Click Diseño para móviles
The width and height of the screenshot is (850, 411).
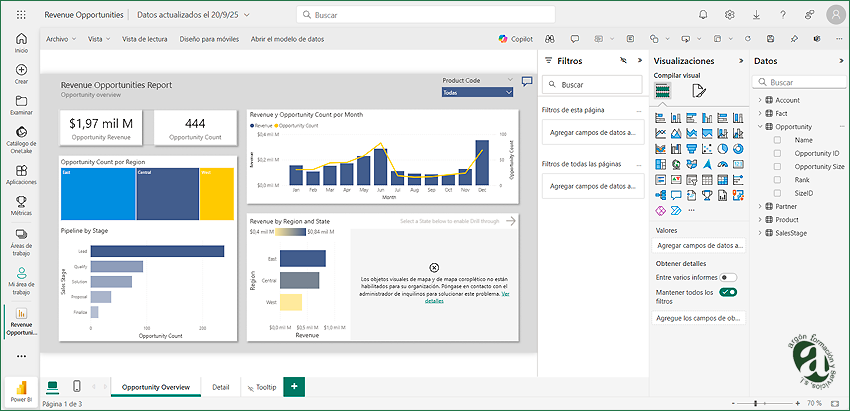pos(209,39)
